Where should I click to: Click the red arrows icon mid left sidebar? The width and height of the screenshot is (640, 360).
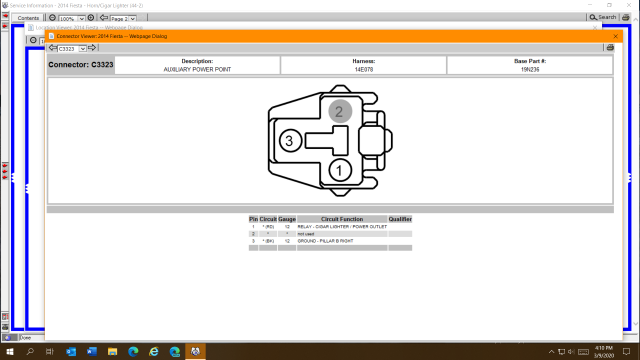pyautogui.click(x=5, y=171)
